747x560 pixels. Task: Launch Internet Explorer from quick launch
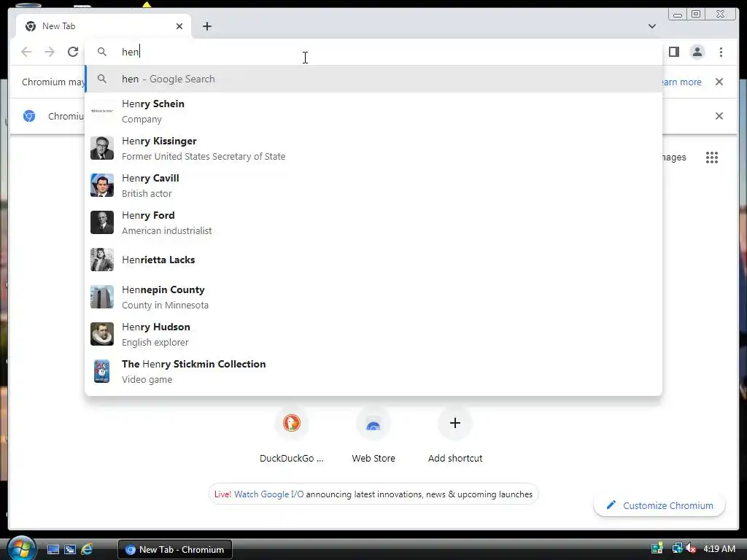click(x=87, y=550)
